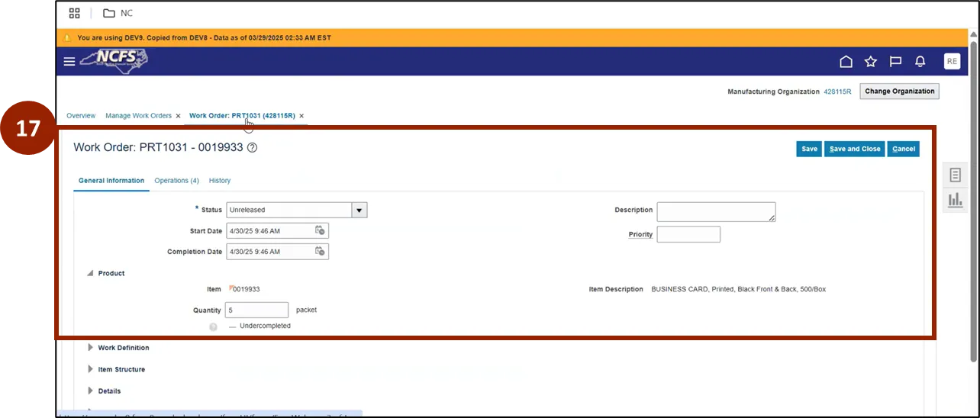Click the Priority input field
The height and width of the screenshot is (418, 980).
[688, 234]
